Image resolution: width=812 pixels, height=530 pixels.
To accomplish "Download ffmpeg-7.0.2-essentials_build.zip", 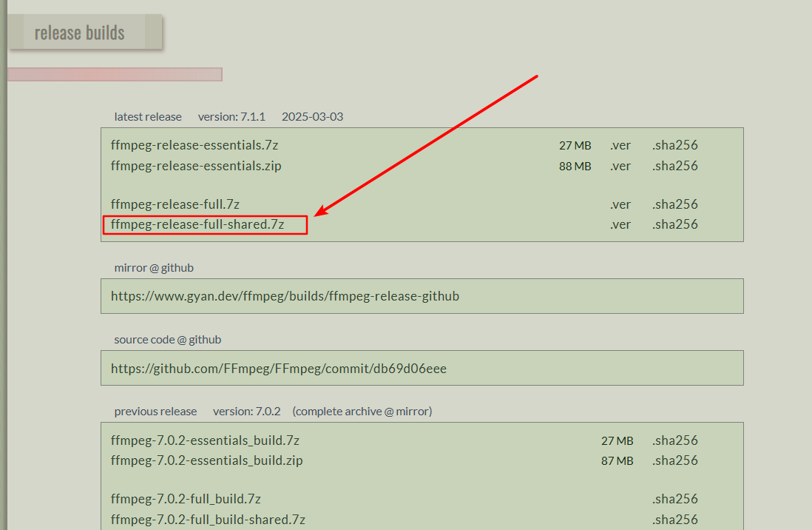I will point(206,460).
